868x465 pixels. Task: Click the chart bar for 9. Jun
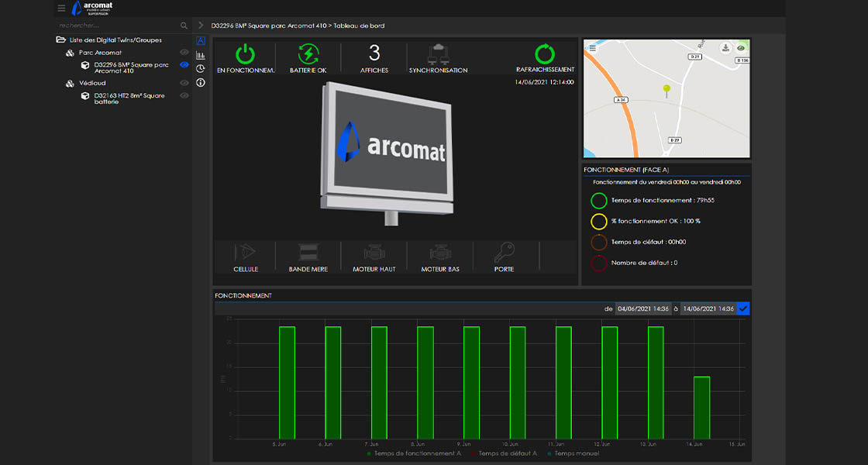(x=472, y=383)
